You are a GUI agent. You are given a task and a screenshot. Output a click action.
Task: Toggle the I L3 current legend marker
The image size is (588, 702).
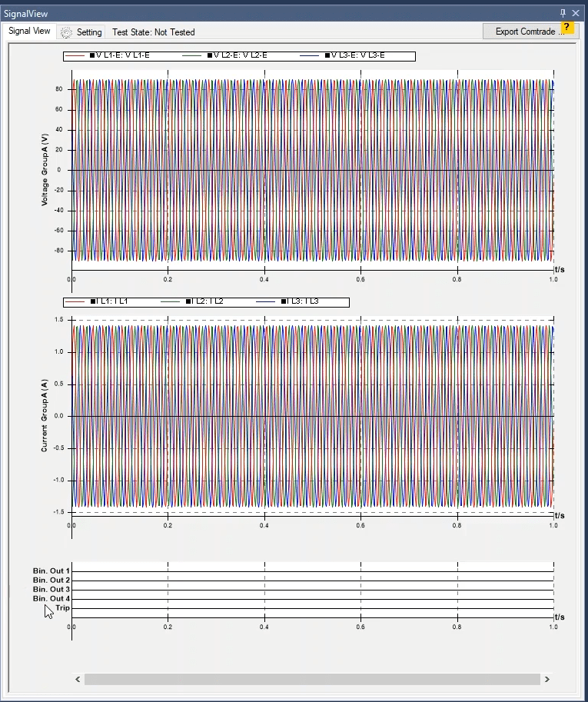click(x=284, y=301)
